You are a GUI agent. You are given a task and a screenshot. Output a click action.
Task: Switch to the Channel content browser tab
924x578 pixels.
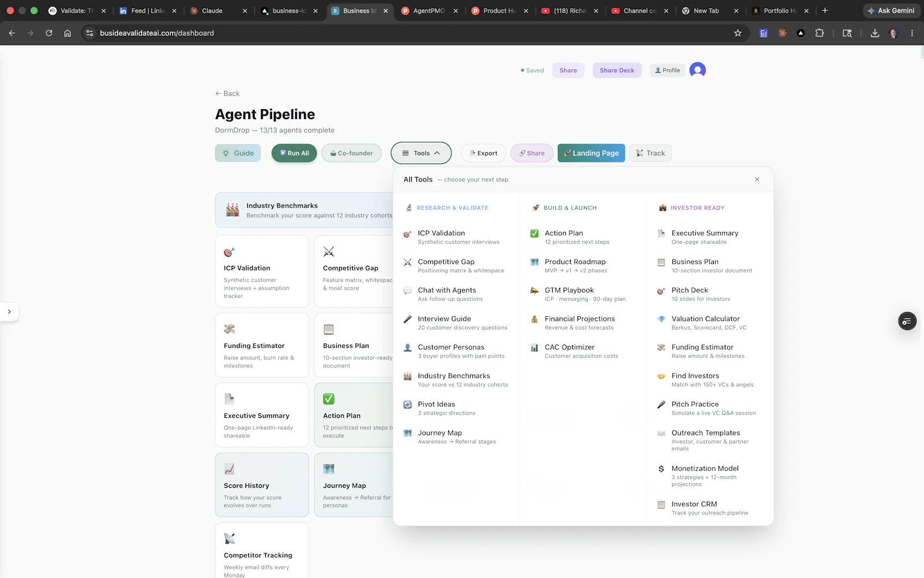641,10
